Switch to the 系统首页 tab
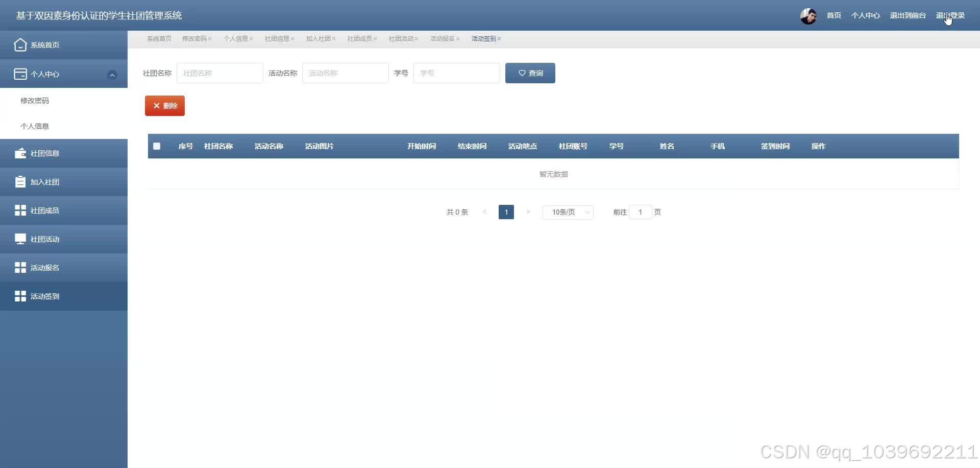980x468 pixels. (x=159, y=39)
